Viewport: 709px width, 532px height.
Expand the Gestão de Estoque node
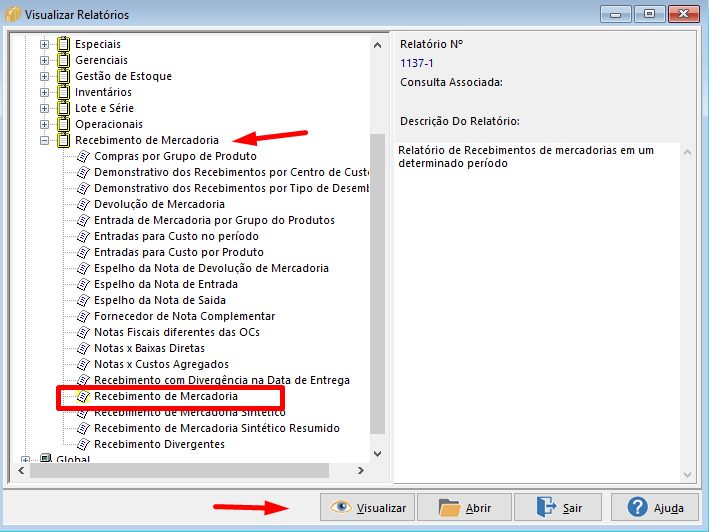[44, 76]
